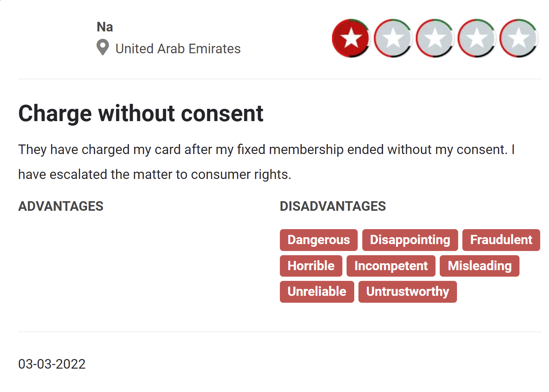Click the first red filled star
549x392 pixels.
click(x=351, y=38)
